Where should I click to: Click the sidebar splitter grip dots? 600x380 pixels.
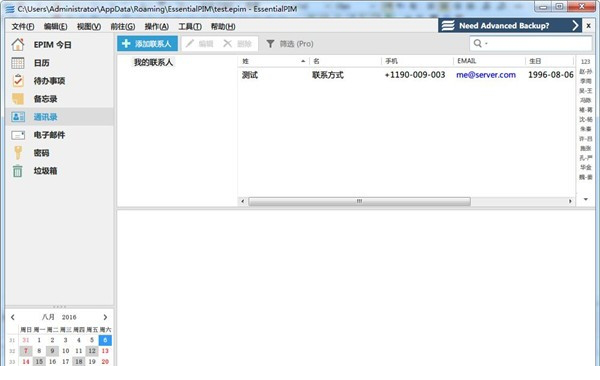pos(59,307)
